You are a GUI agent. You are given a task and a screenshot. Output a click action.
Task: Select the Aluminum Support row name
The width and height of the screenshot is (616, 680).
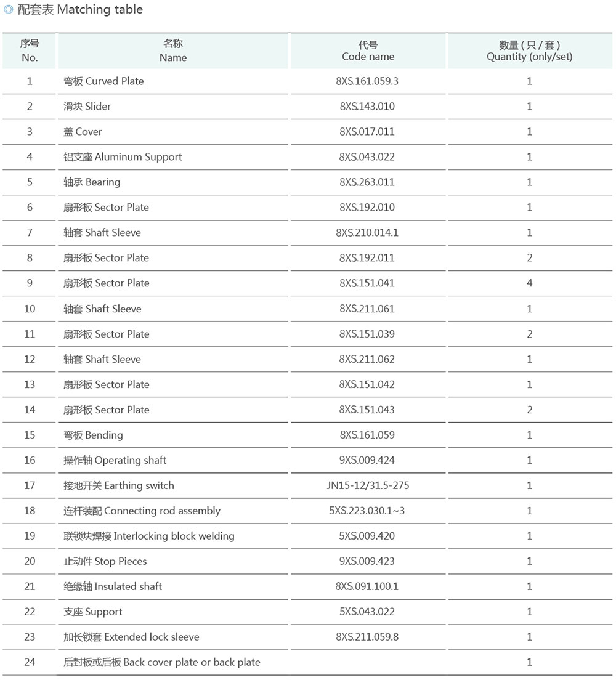123,157
